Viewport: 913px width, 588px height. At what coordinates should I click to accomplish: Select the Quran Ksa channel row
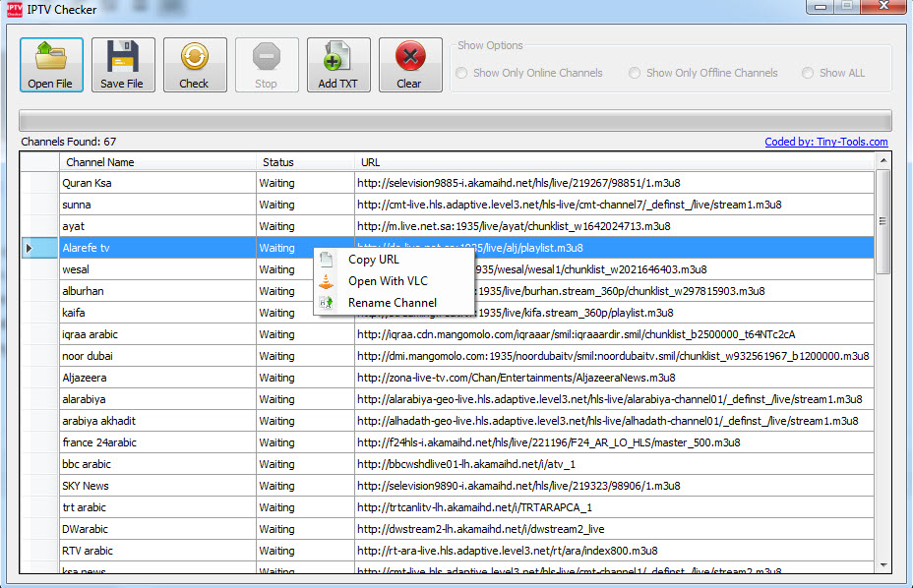[448, 183]
